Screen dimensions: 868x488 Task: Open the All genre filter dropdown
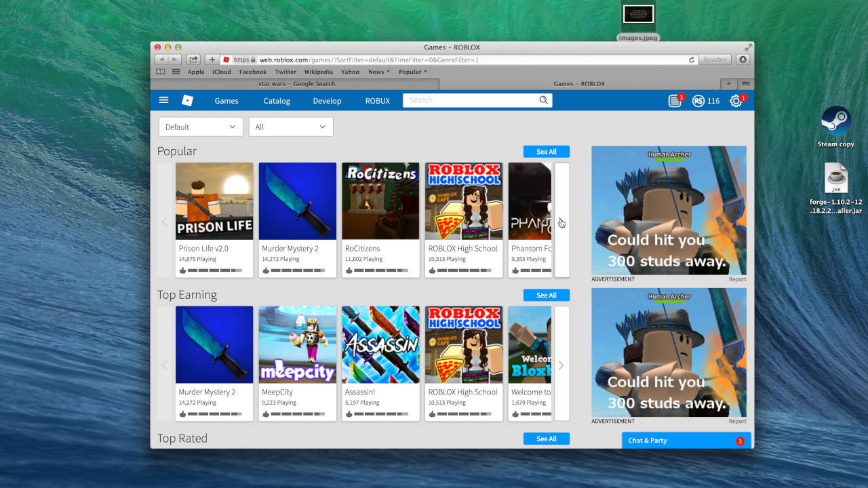pos(291,127)
